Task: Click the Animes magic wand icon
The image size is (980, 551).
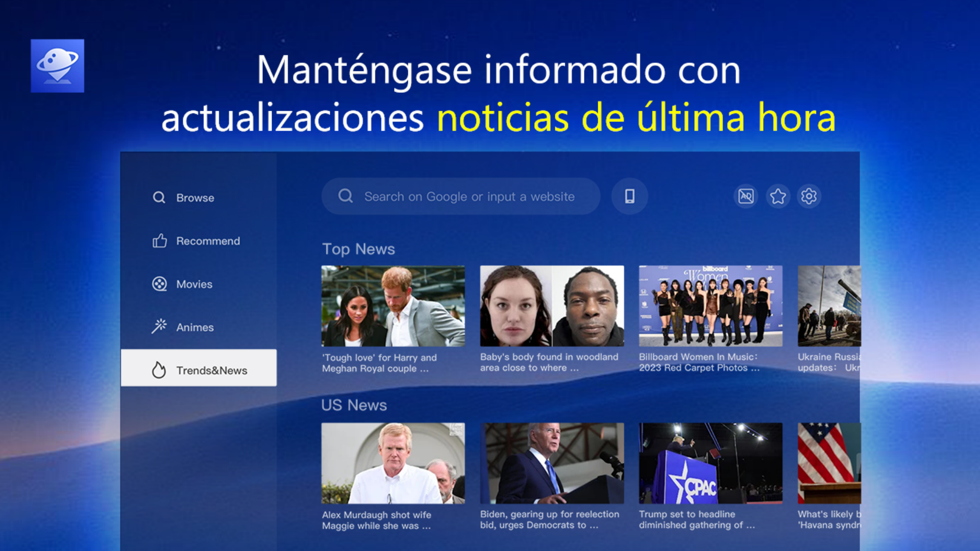Action: click(x=159, y=327)
